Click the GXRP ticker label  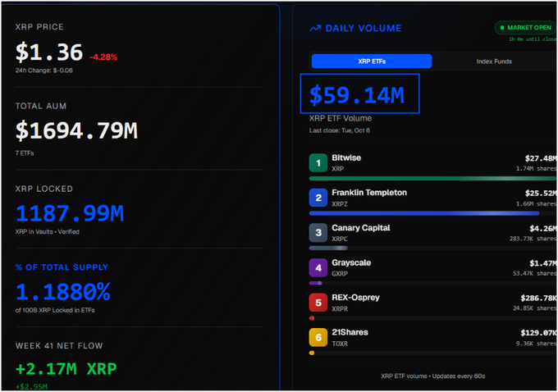tap(340, 274)
